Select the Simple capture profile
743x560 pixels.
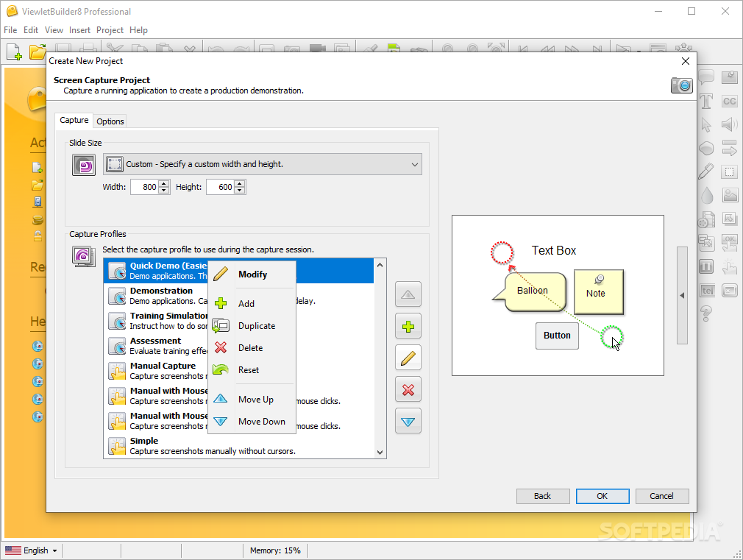[239, 446]
